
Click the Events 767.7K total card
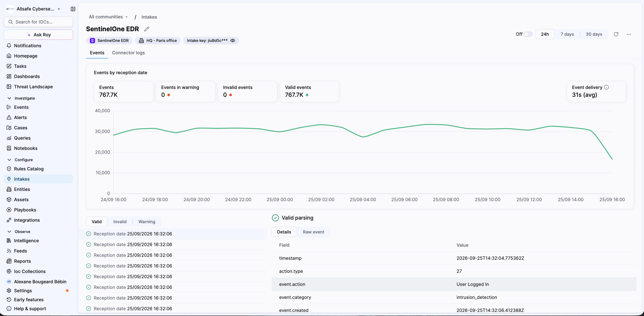coord(123,92)
